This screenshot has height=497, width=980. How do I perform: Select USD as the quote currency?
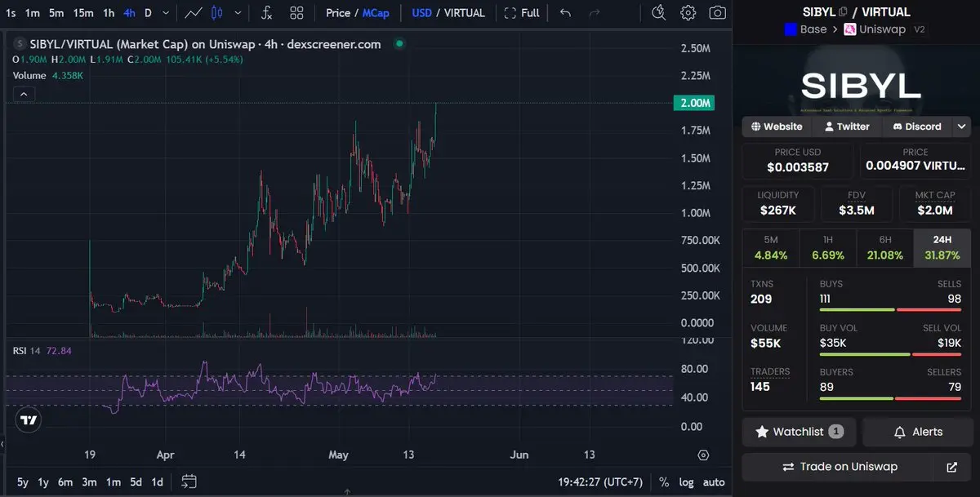pos(421,13)
